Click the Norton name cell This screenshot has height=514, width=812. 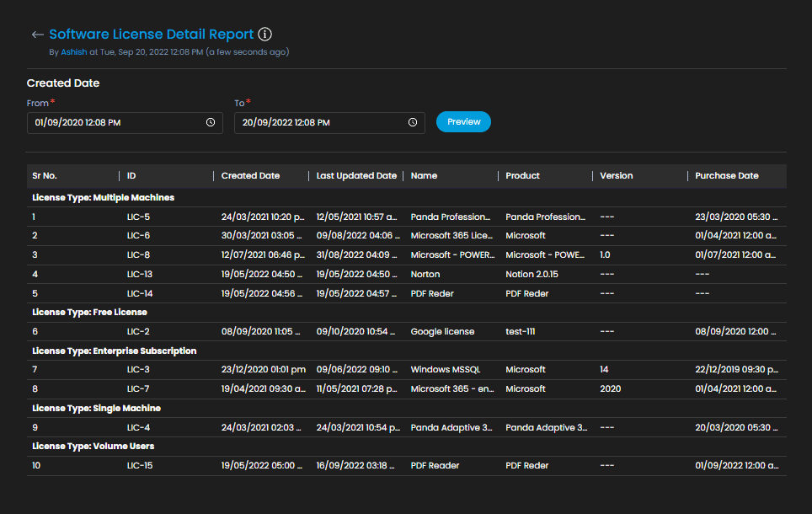tap(425, 274)
